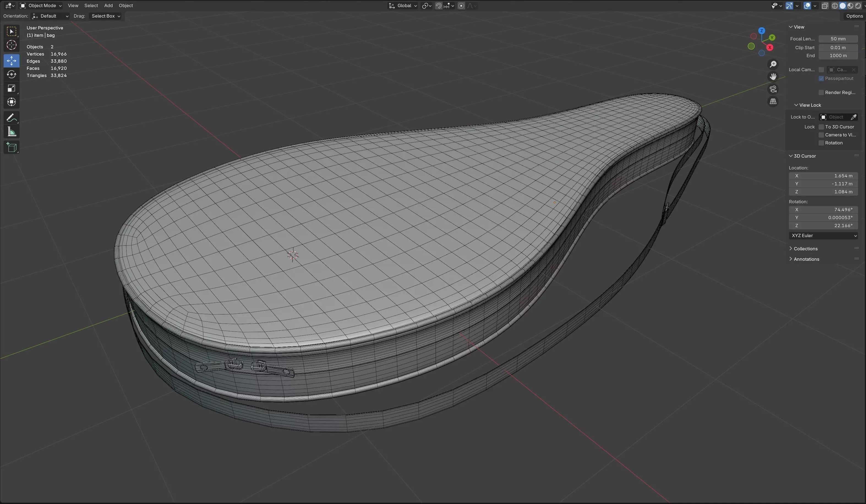This screenshot has height=504, width=866.
Task: Click the Pan view hand icon
Action: pyautogui.click(x=773, y=76)
